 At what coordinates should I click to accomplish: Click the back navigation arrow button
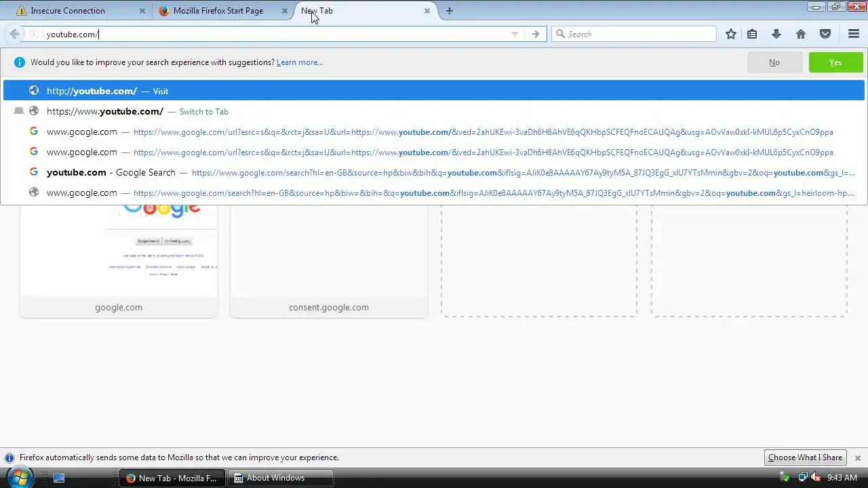14,34
